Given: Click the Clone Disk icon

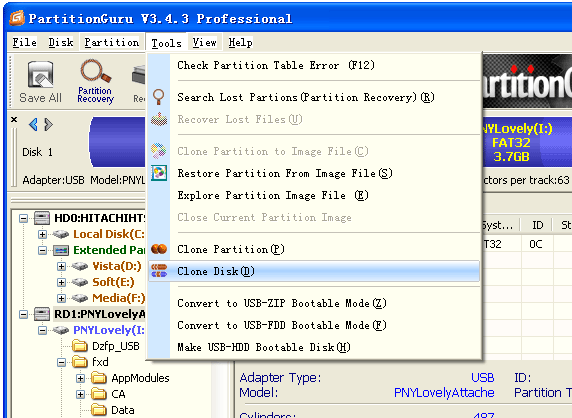Looking at the screenshot, I should point(159,271).
